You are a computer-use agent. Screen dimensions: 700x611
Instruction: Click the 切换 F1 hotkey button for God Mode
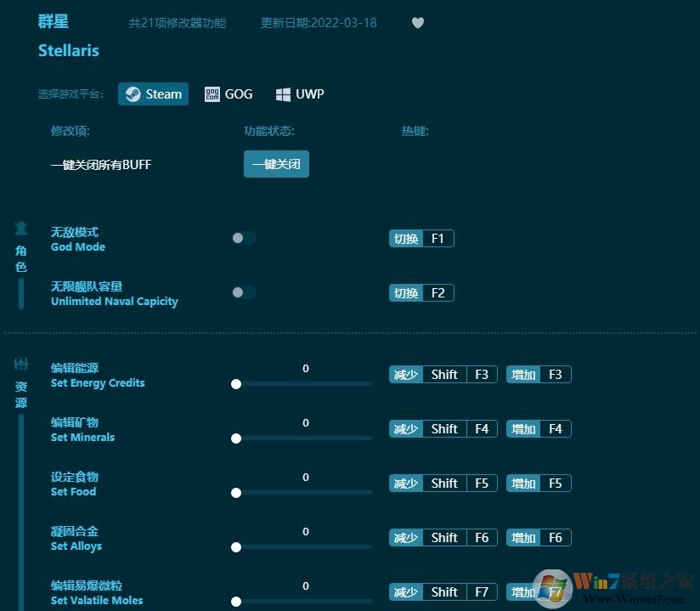pos(421,239)
